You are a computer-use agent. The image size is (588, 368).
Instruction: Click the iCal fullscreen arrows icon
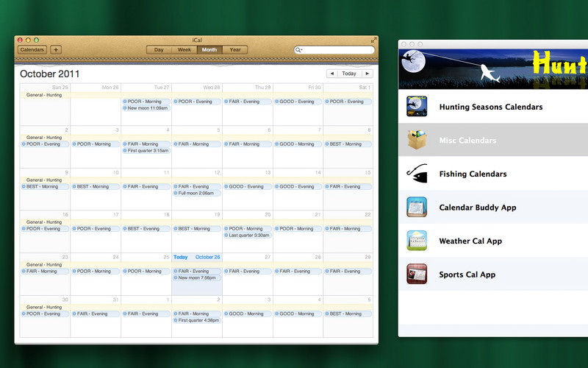click(373, 40)
